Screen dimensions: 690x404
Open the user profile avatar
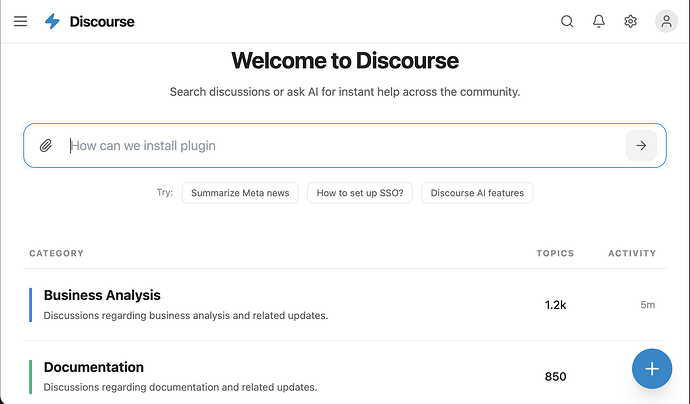pos(666,21)
